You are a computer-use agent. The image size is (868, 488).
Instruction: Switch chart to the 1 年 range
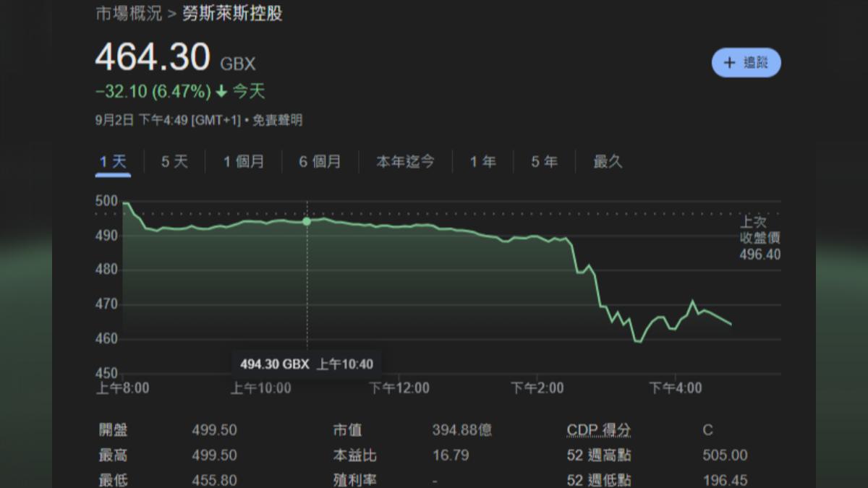click(483, 162)
